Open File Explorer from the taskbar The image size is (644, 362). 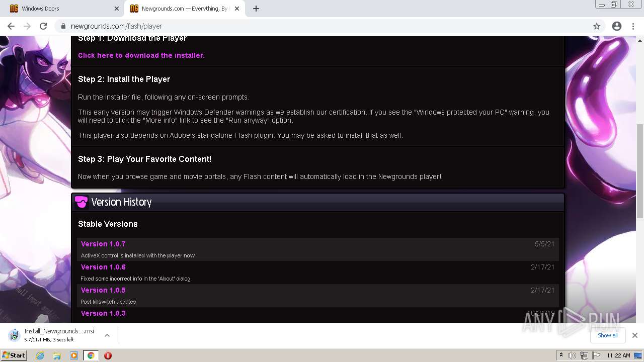pos(57,355)
